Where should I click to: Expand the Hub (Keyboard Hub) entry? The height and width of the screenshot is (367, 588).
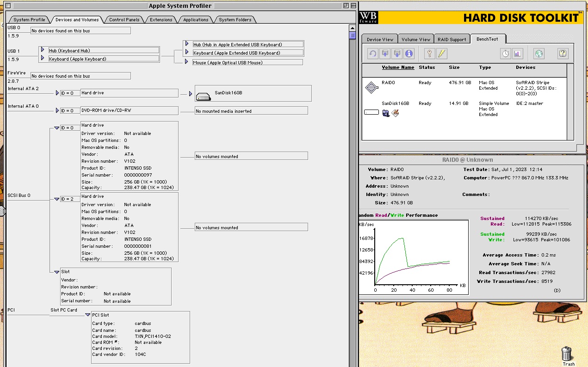(x=43, y=50)
